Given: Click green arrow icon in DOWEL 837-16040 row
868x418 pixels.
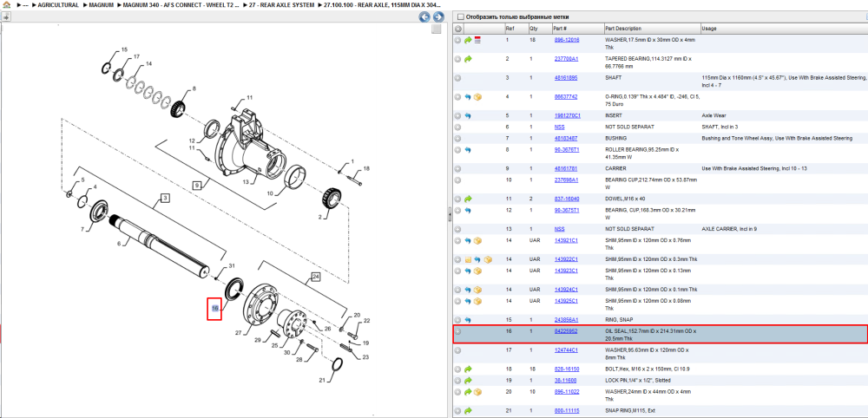Looking at the screenshot, I should (x=468, y=199).
